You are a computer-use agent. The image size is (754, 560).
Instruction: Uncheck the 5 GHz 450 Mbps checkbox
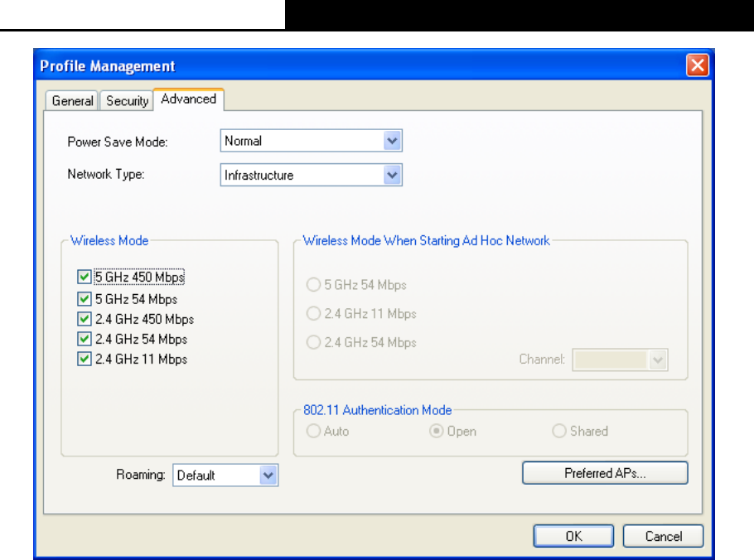85,277
